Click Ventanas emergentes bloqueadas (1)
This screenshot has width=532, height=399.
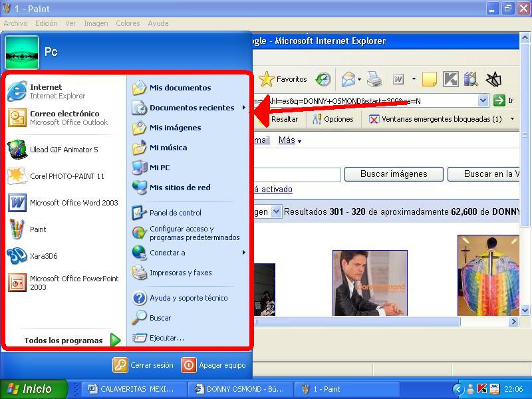[436, 119]
